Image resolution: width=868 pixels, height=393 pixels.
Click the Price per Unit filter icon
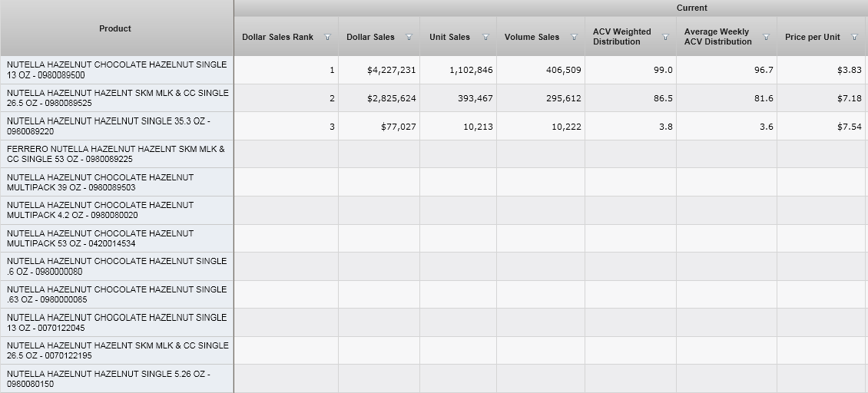854,37
